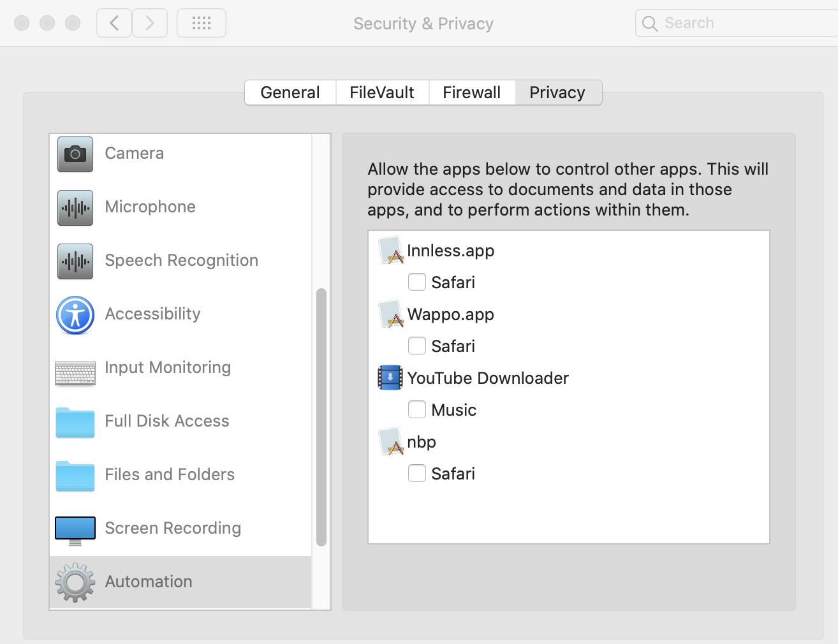Allow nbp to control Safari
The height and width of the screenshot is (644, 838).
tap(417, 473)
